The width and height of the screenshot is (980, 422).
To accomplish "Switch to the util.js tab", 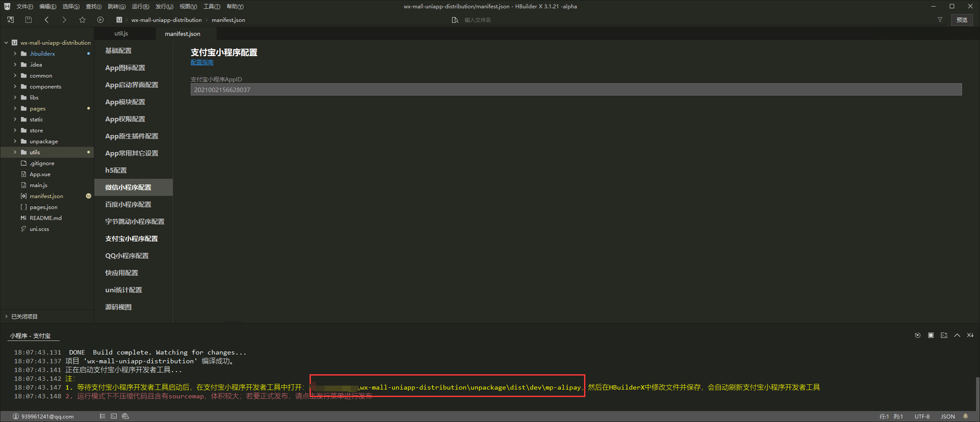I will pyautogui.click(x=121, y=34).
